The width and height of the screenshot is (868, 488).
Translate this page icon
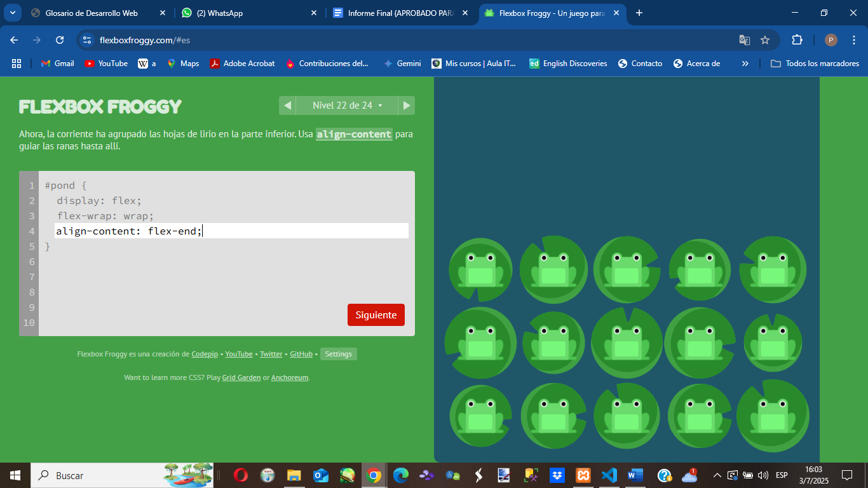[745, 40]
